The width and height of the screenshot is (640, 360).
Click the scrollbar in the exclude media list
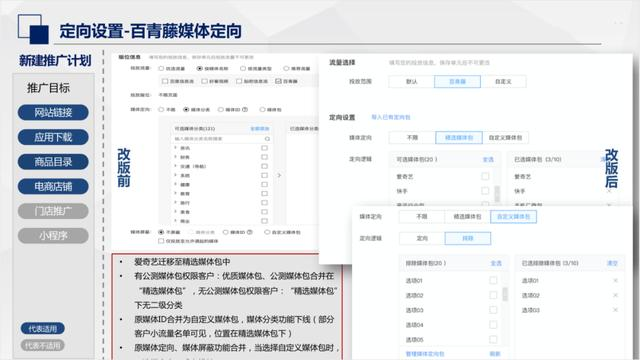pos(505,294)
